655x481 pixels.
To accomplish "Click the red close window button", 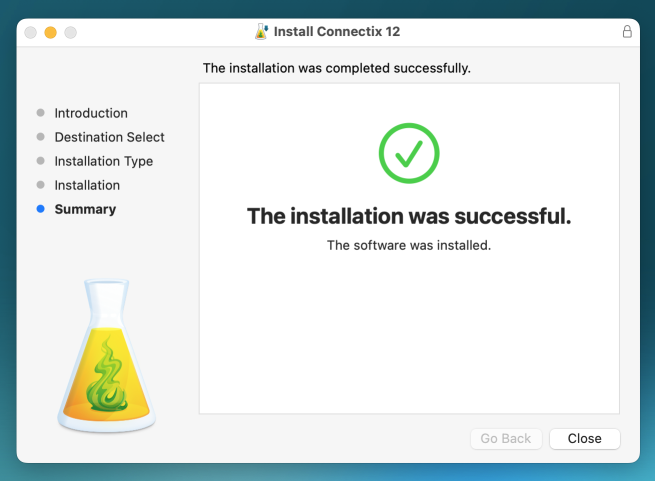I will click(x=31, y=32).
